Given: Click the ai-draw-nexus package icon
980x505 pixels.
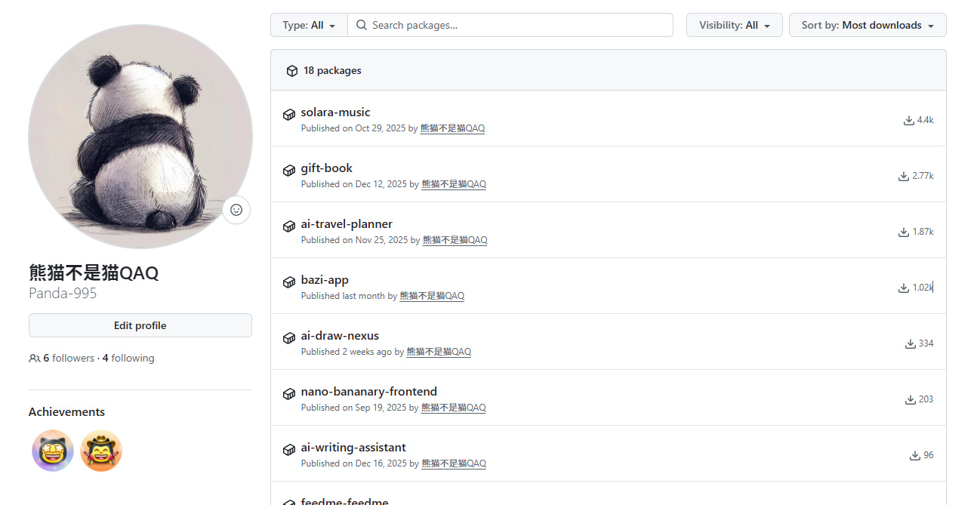Looking at the screenshot, I should click(x=288, y=338).
